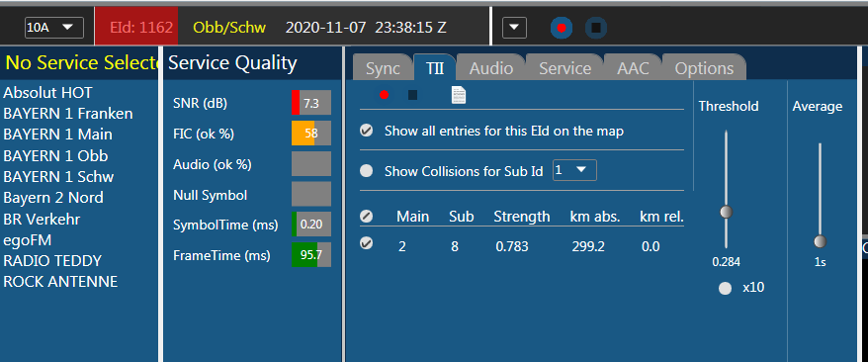
Task: Open the dropdown arrow left of the record button
Action: [514, 28]
